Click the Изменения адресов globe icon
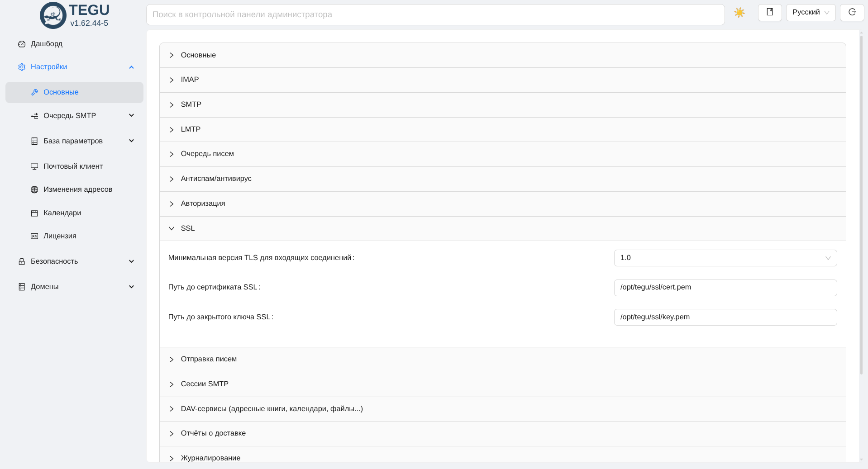 click(x=34, y=189)
